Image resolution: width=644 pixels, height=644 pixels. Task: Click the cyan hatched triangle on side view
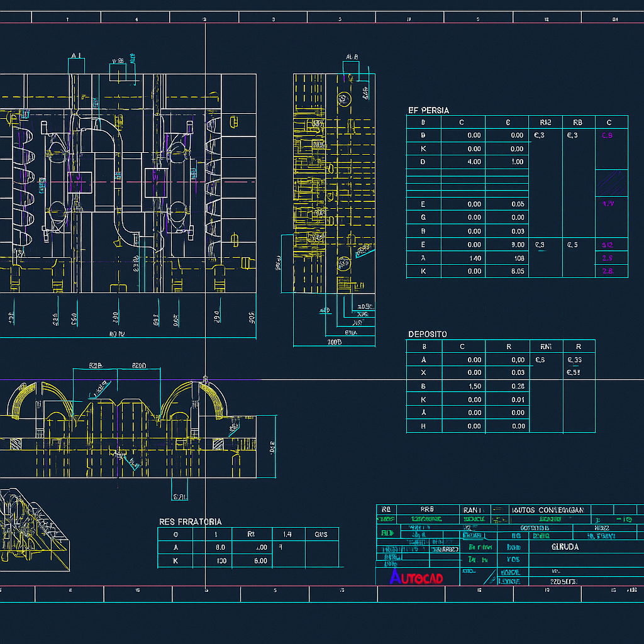point(364,250)
